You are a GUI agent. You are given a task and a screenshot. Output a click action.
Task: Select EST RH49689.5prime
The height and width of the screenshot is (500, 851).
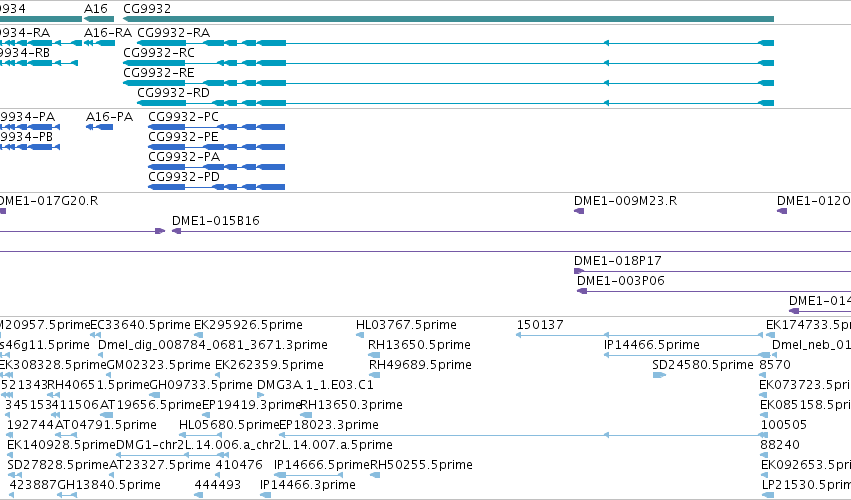[374, 375]
